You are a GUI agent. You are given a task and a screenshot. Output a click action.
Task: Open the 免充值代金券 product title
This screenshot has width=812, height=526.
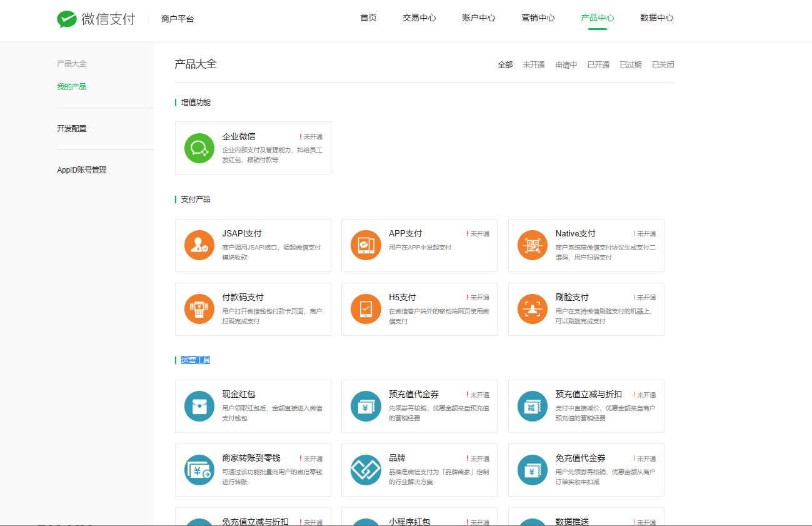pyautogui.click(x=581, y=458)
